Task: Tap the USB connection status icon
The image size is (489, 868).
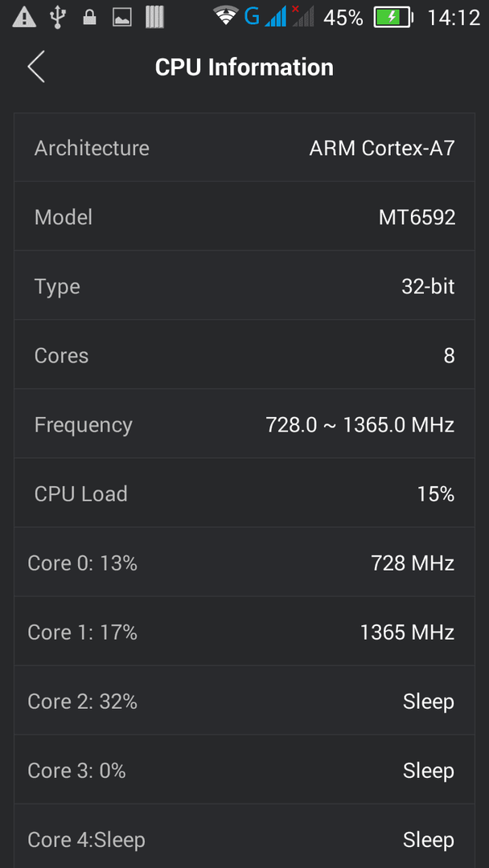Action: click(x=57, y=17)
